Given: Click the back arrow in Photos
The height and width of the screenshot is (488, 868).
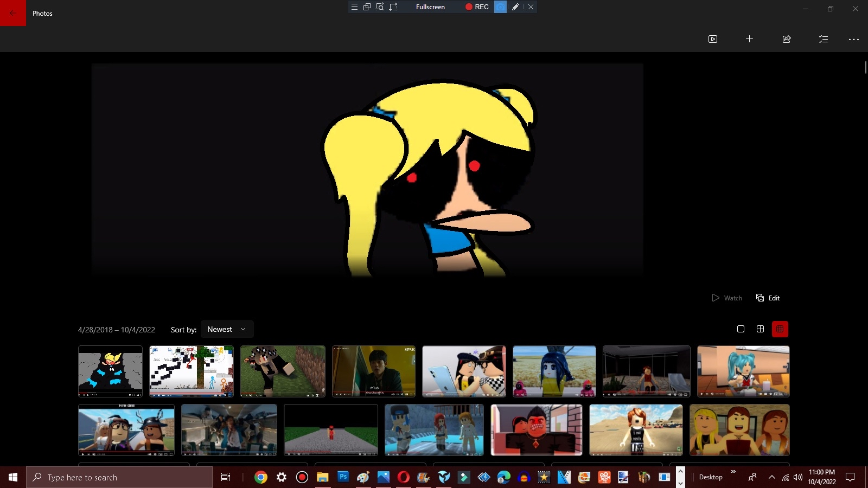Looking at the screenshot, I should [12, 13].
